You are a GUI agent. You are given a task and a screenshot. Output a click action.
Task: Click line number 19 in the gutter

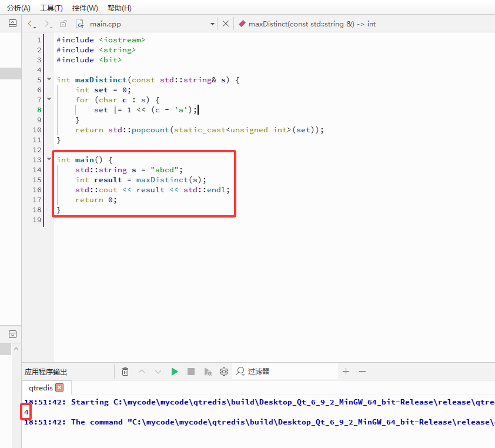click(x=37, y=220)
